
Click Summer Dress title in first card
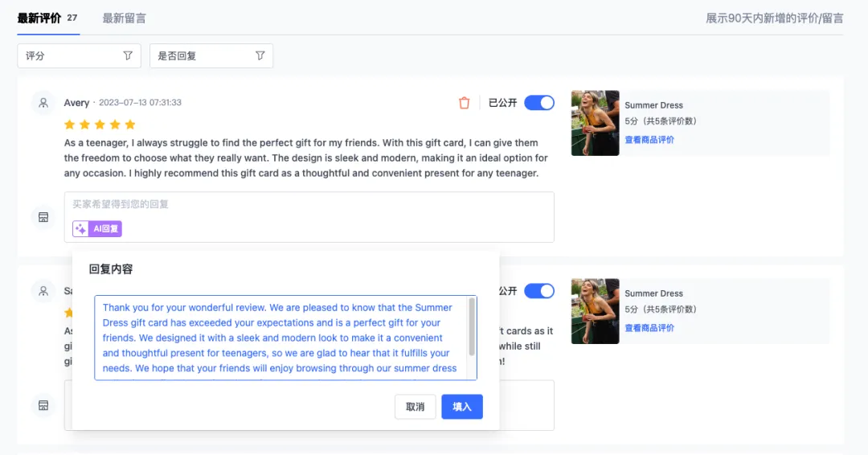(653, 105)
